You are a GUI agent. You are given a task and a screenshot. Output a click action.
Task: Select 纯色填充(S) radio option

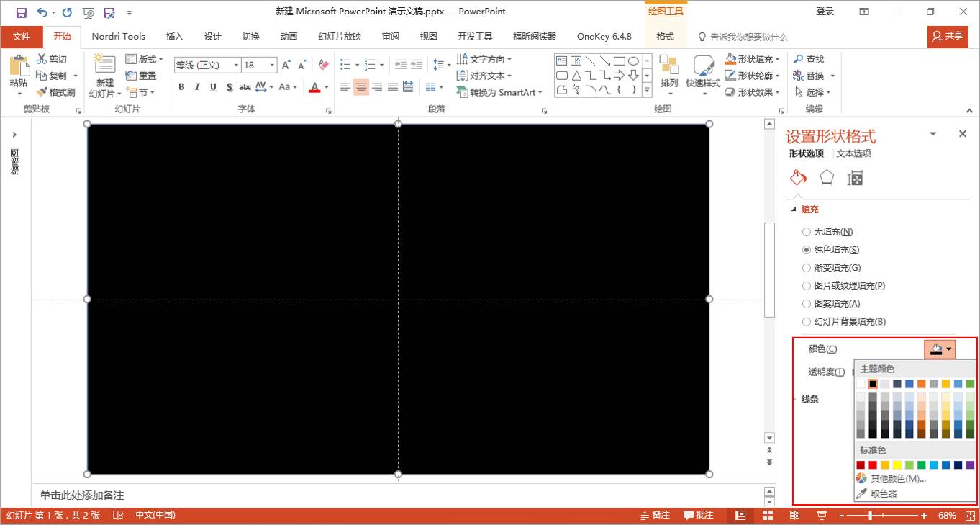pos(831,250)
